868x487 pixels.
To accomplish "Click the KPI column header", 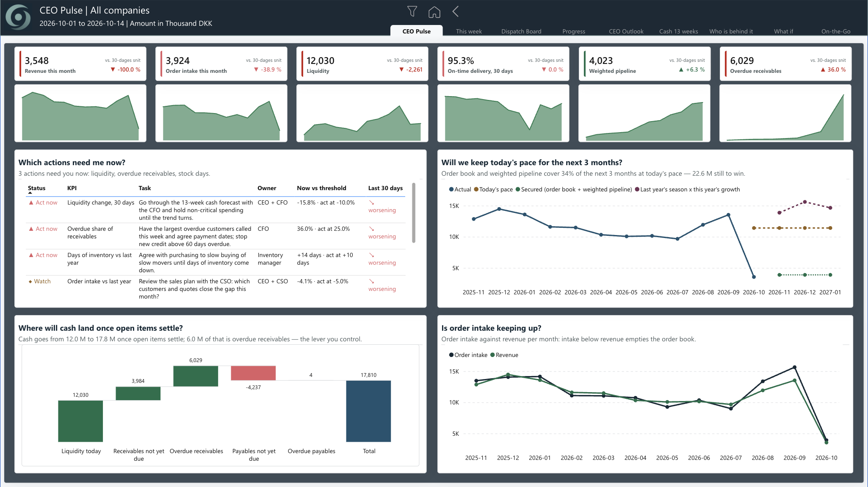I will point(72,188).
